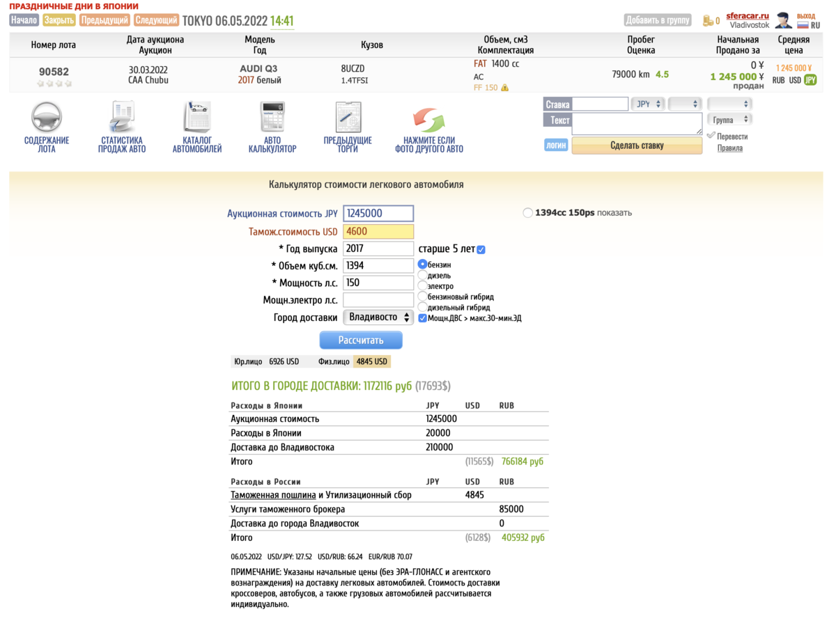The image size is (836, 644).
Task: Focus the Мощность л.с. field
Action: click(x=379, y=283)
